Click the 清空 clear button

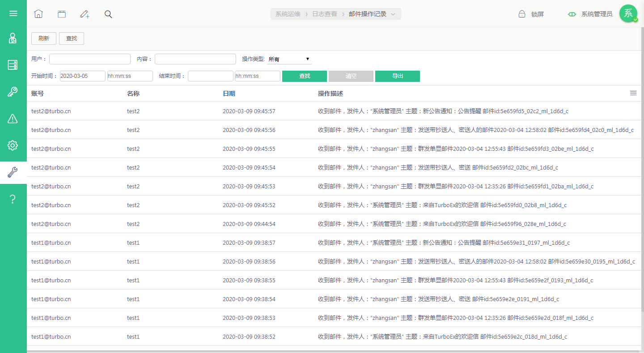351,76
